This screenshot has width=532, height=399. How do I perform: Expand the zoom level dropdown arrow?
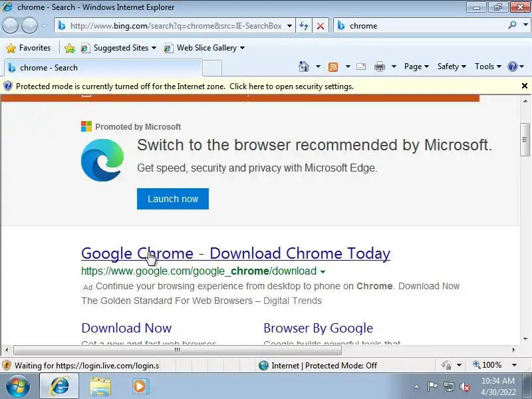click(x=514, y=365)
